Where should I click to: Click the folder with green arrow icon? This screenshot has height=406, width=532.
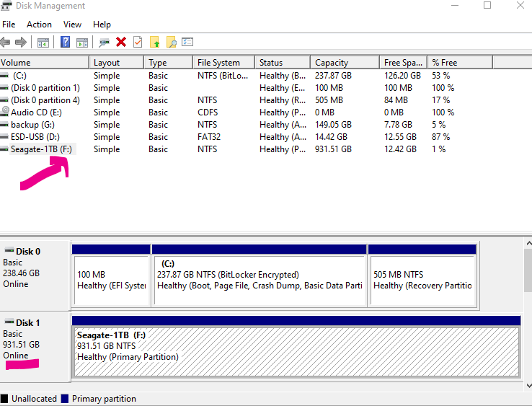pyautogui.click(x=154, y=43)
